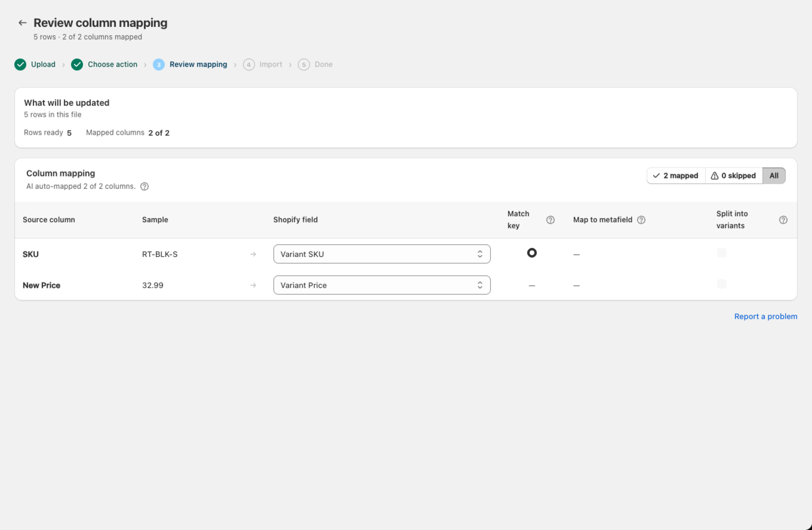
Task: Open the Variant Price field dropdown
Action: (382, 285)
